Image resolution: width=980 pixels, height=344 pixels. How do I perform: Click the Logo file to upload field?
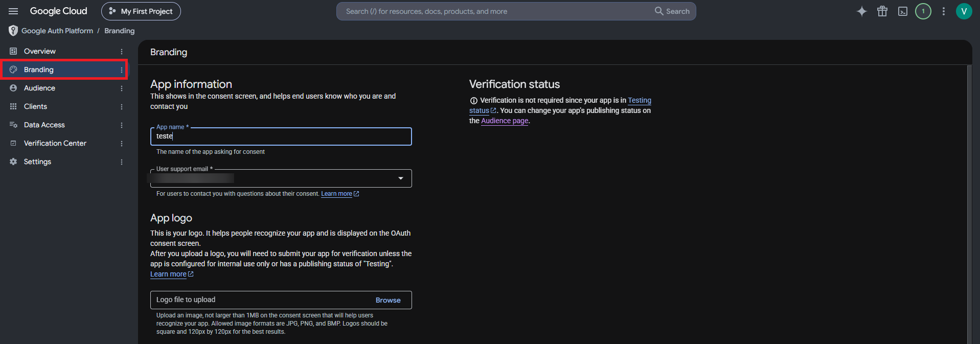click(x=281, y=300)
